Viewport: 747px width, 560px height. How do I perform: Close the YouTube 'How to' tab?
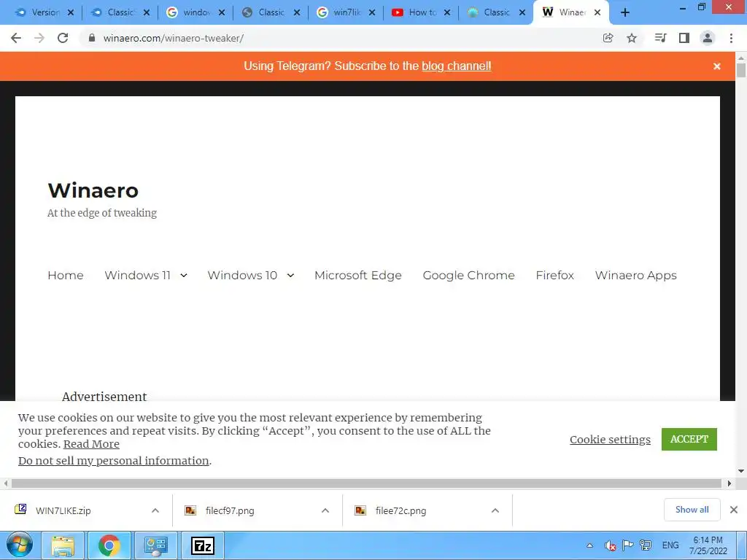tap(447, 13)
